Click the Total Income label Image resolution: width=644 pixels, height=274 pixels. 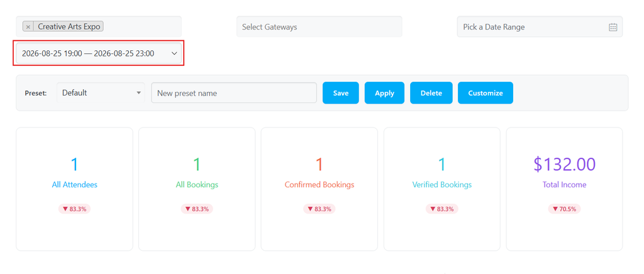[x=564, y=185]
